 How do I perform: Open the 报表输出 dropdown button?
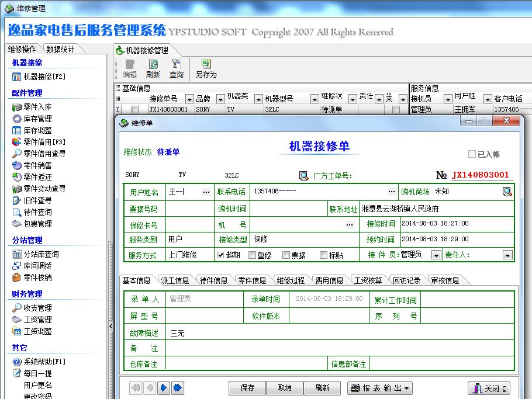point(380,388)
